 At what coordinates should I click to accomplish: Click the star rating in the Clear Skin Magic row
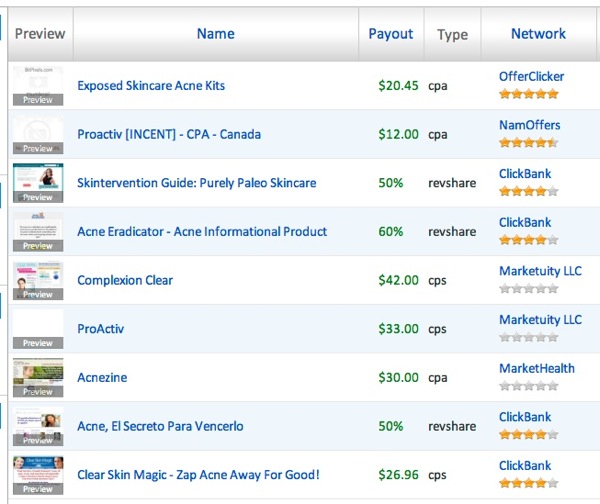tap(529, 483)
